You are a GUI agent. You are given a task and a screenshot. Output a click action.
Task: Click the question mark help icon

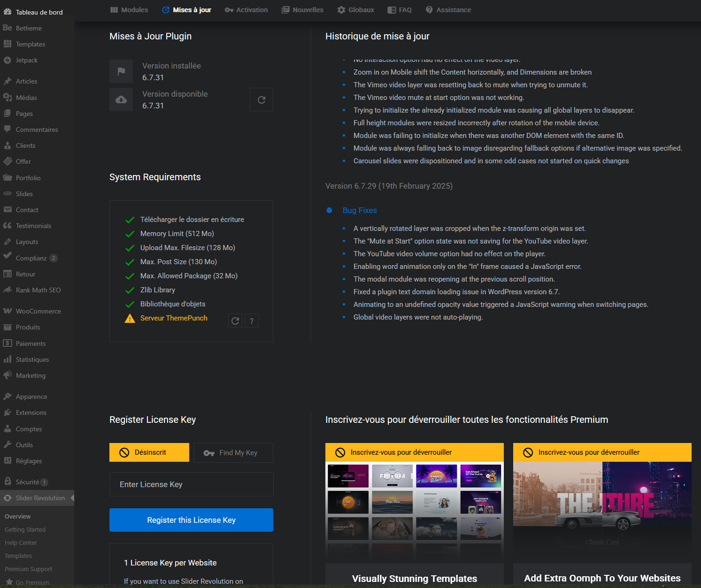pos(252,321)
